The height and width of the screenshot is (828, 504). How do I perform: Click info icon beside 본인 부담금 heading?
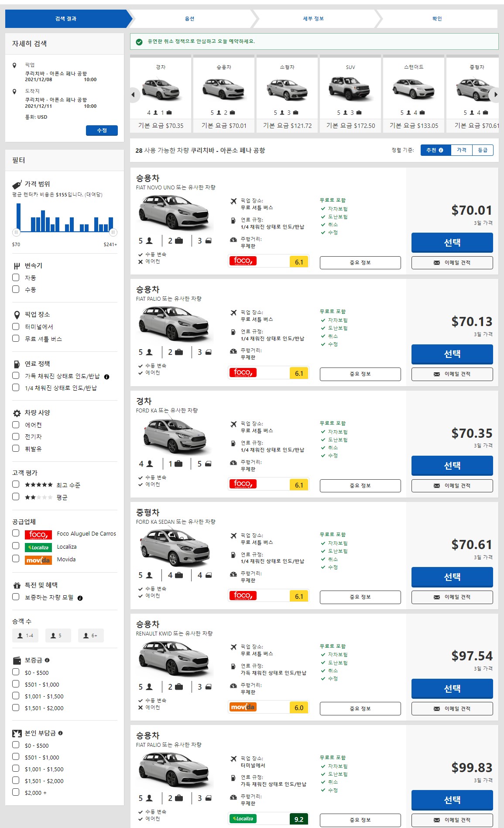[x=60, y=733]
